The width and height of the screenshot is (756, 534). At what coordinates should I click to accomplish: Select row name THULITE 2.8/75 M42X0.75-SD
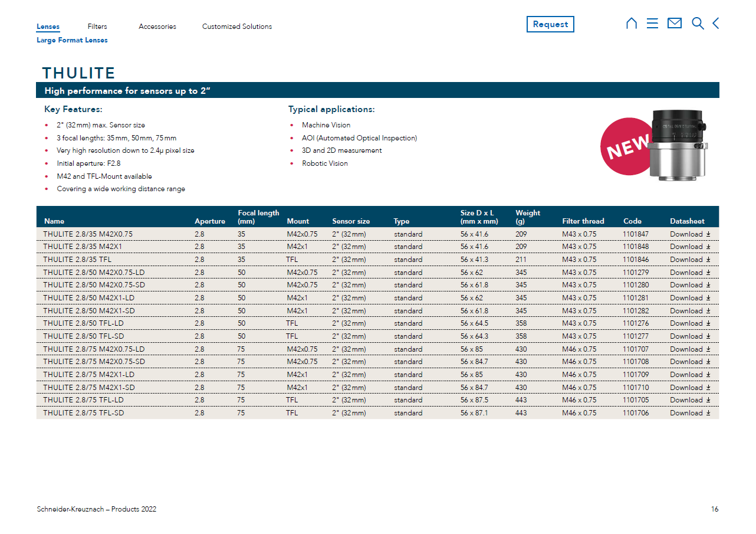[94, 362]
